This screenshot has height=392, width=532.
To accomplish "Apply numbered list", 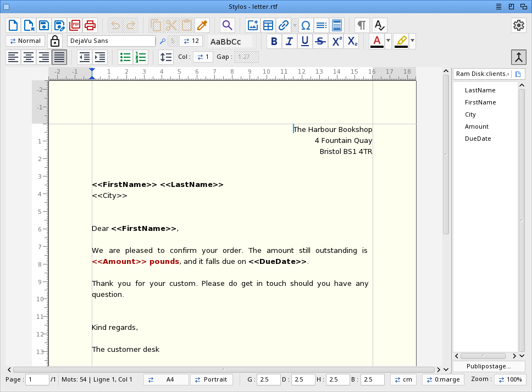I will click(x=141, y=57).
